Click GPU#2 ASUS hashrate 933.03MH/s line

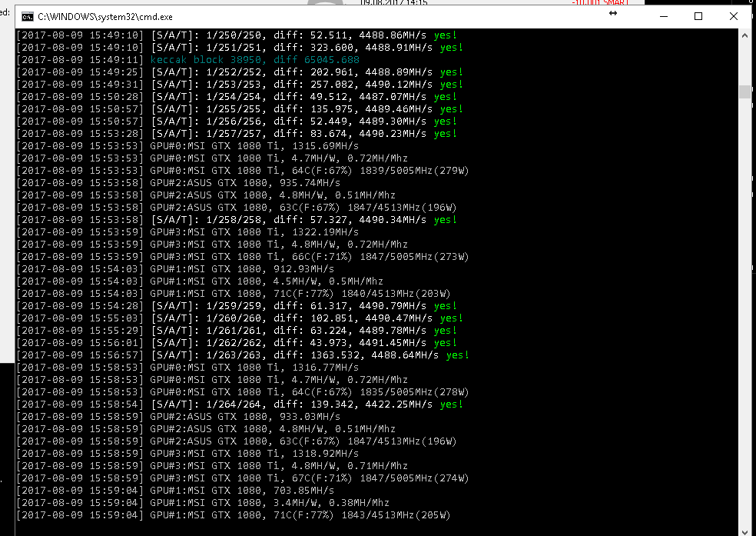click(x=179, y=416)
